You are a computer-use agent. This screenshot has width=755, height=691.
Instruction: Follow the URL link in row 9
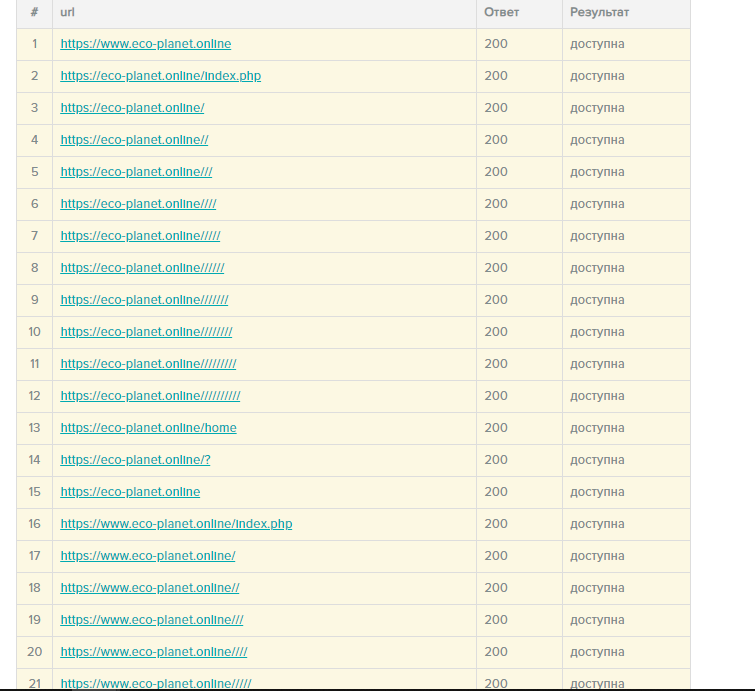coord(144,300)
